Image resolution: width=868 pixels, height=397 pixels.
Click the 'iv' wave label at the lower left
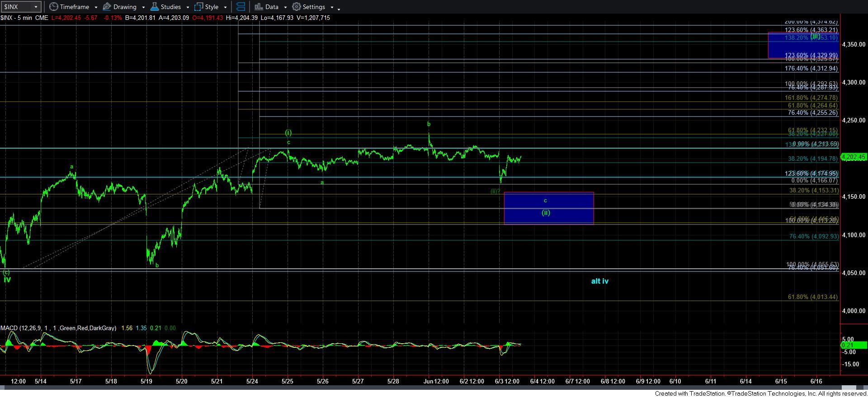[7, 280]
